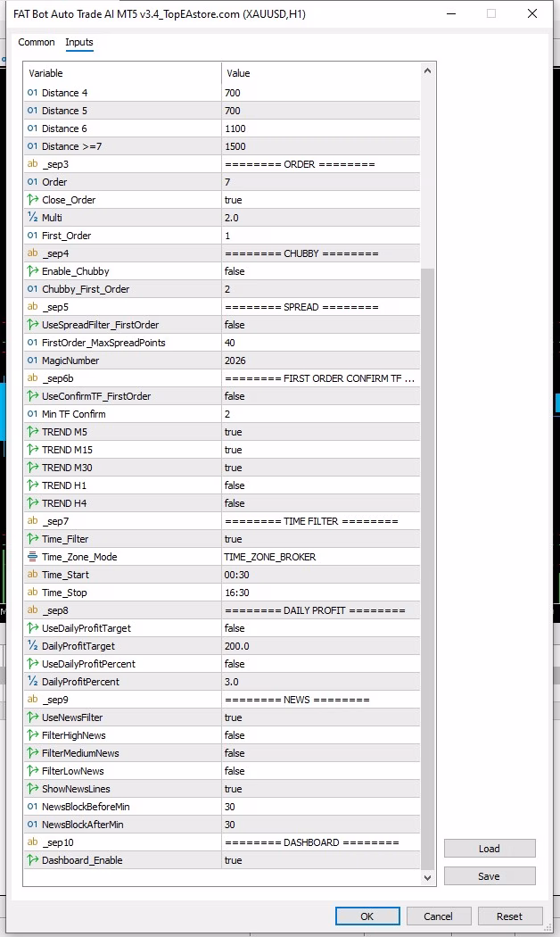Click the OK button
Screen dimensions: 560x937
367,916
